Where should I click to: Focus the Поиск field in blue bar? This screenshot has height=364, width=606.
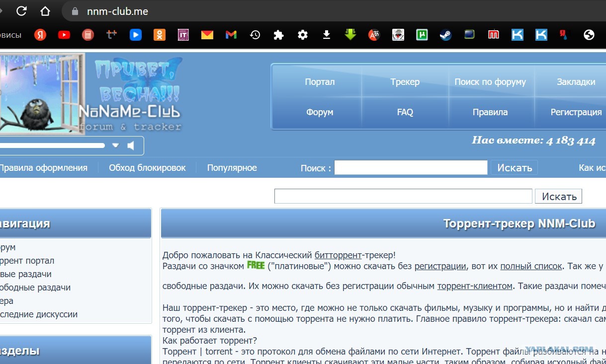point(411,168)
